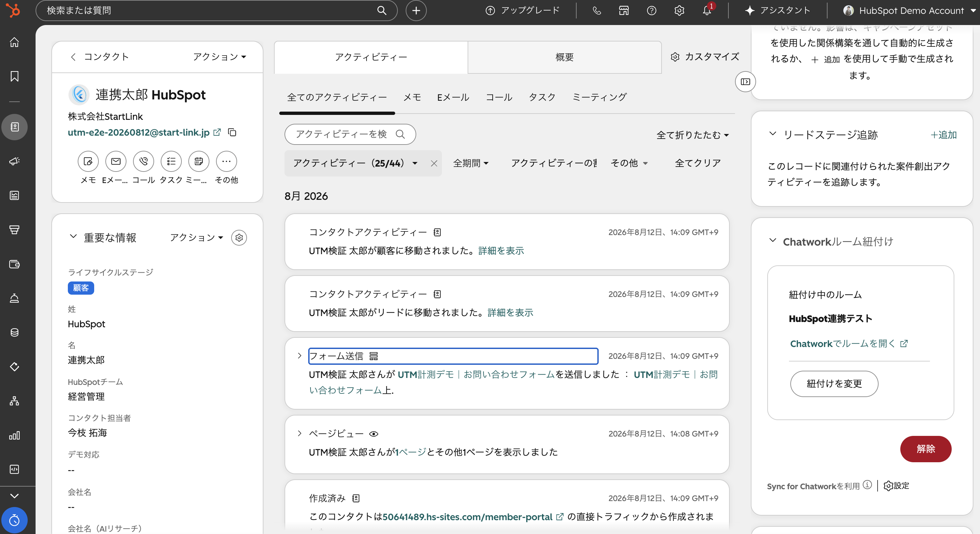Click 全てクリア filter reset

click(698, 163)
